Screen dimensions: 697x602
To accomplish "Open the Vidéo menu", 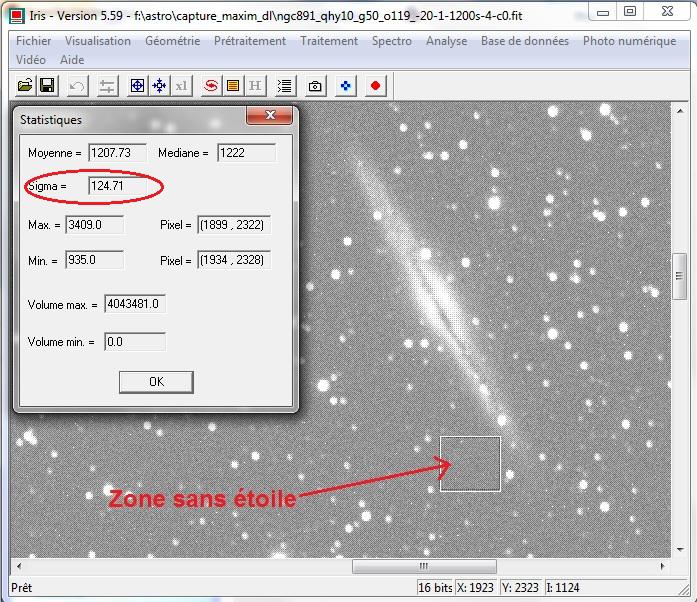I will [31, 60].
